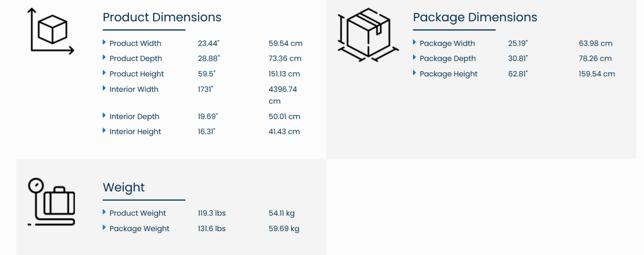Click the product dimensions cube icon
Viewport: 644px width, 255px height.
[52, 31]
